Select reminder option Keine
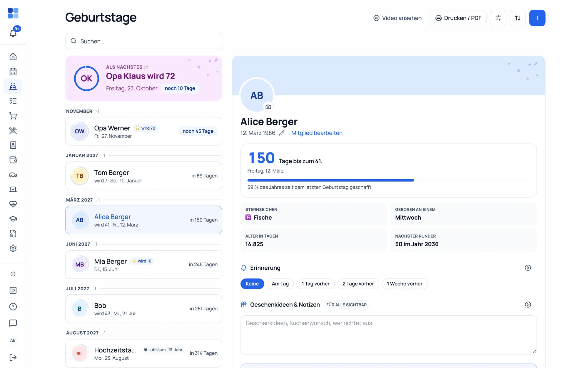The width and height of the screenshot is (588, 368). coord(252,284)
